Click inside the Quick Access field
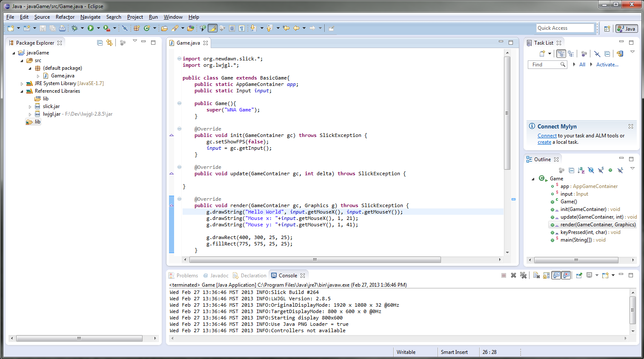The width and height of the screenshot is (644, 359). [565, 28]
